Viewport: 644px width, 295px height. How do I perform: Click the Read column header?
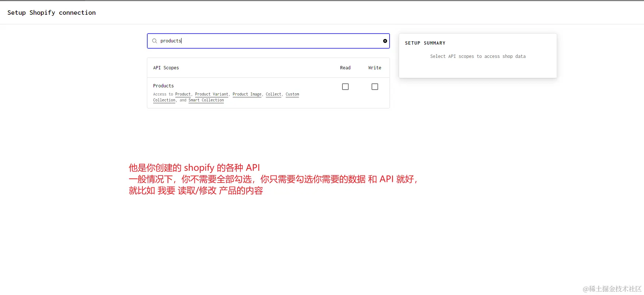(x=345, y=68)
